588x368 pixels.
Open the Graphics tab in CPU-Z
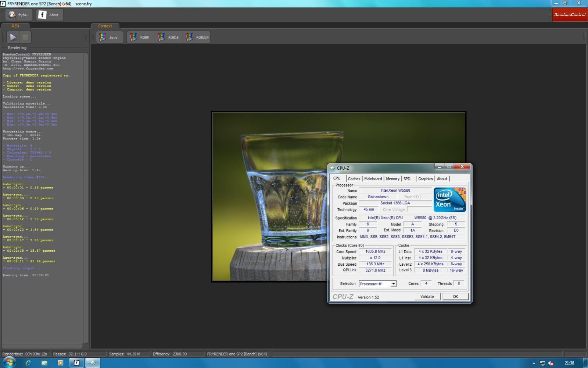coord(425,179)
